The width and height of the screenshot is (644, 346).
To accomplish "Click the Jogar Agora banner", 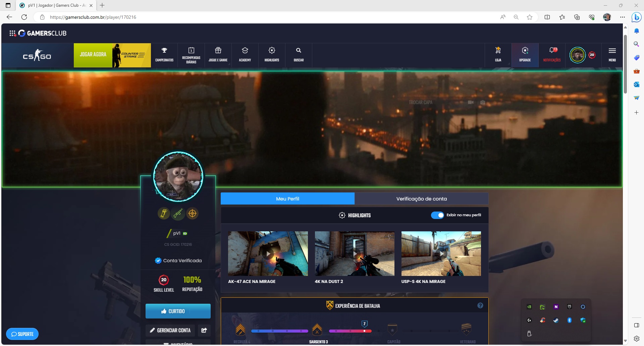I will (112, 55).
